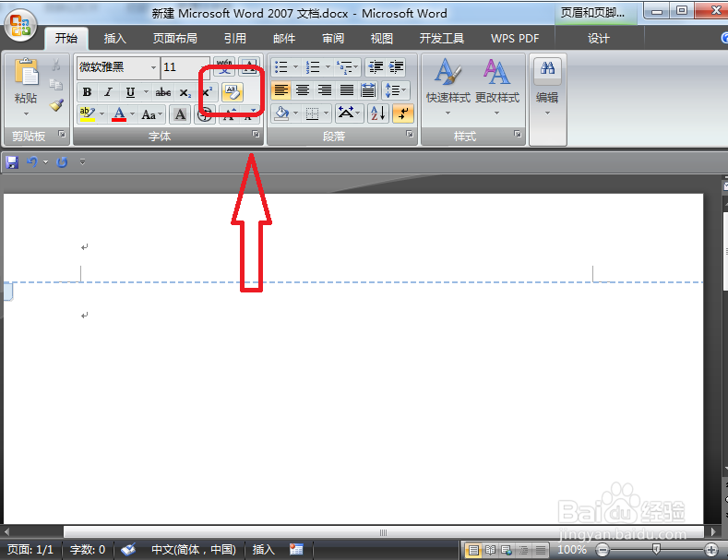Open the highlight color dropdown arrow
This screenshot has height=560, width=728.
[x=101, y=113]
